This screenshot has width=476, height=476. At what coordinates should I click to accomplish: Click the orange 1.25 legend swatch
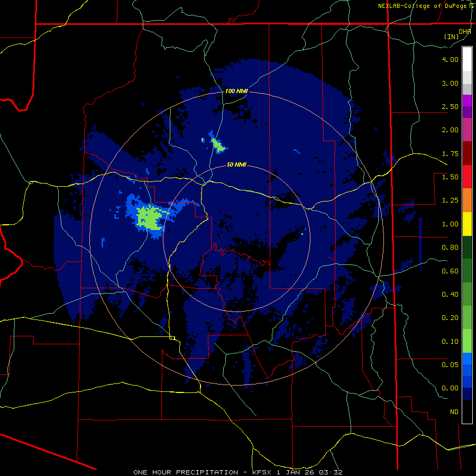467,200
